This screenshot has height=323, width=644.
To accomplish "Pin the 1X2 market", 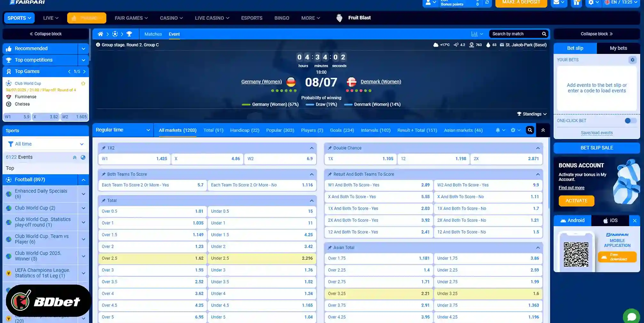I will (104, 148).
